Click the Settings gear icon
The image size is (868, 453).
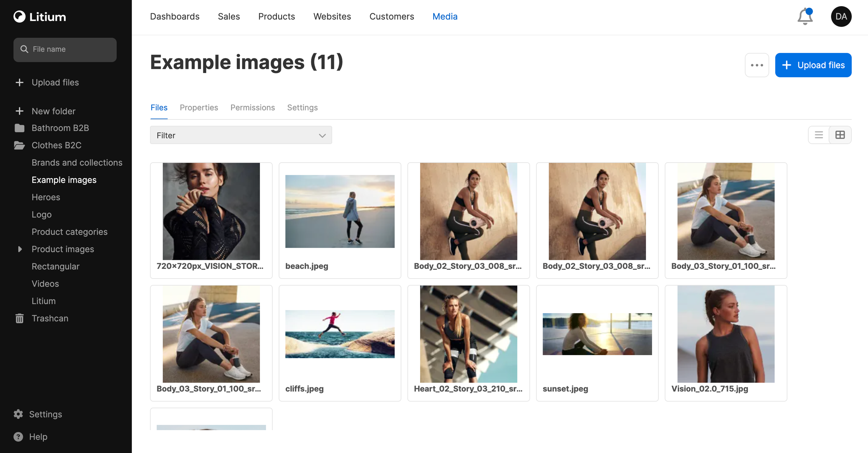(18, 414)
